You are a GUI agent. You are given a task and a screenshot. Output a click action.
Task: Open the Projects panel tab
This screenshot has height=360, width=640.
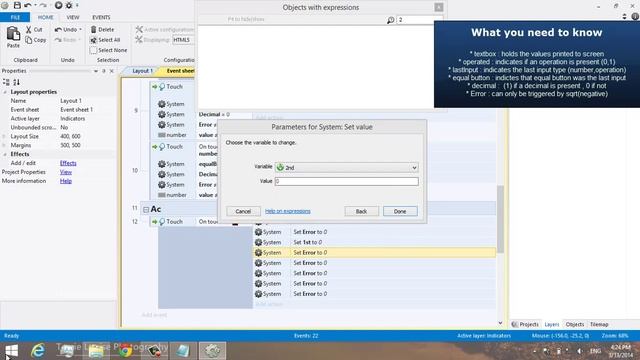[525, 324]
